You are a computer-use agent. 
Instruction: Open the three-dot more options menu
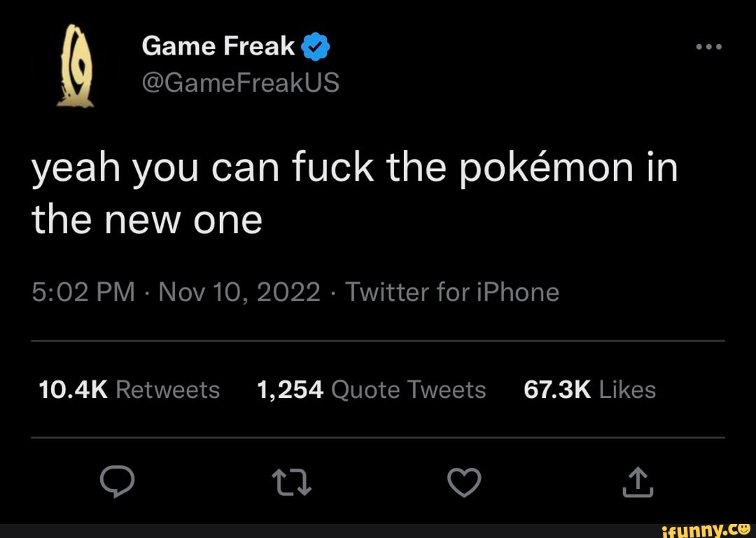pyautogui.click(x=708, y=48)
